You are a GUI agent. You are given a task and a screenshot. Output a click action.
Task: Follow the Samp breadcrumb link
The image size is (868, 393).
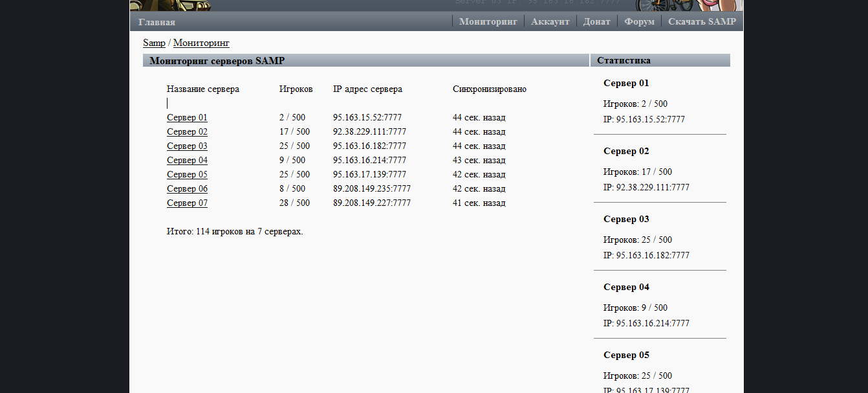(x=154, y=43)
